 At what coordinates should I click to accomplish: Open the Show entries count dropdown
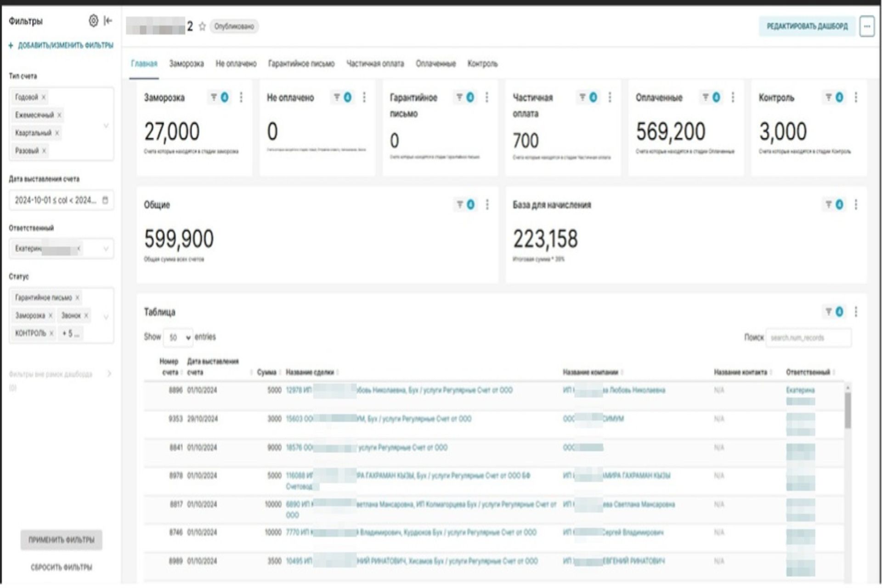[178, 338]
